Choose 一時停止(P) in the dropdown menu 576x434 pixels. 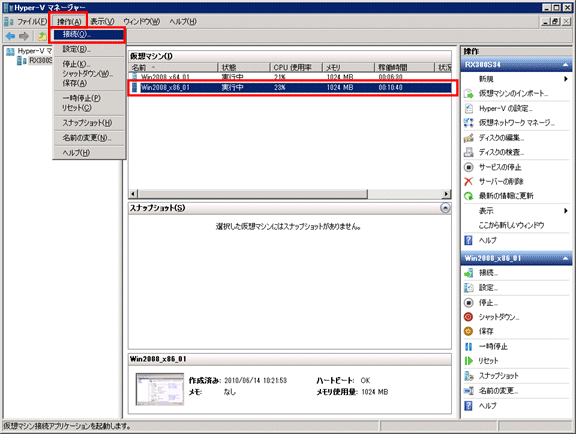point(89,98)
